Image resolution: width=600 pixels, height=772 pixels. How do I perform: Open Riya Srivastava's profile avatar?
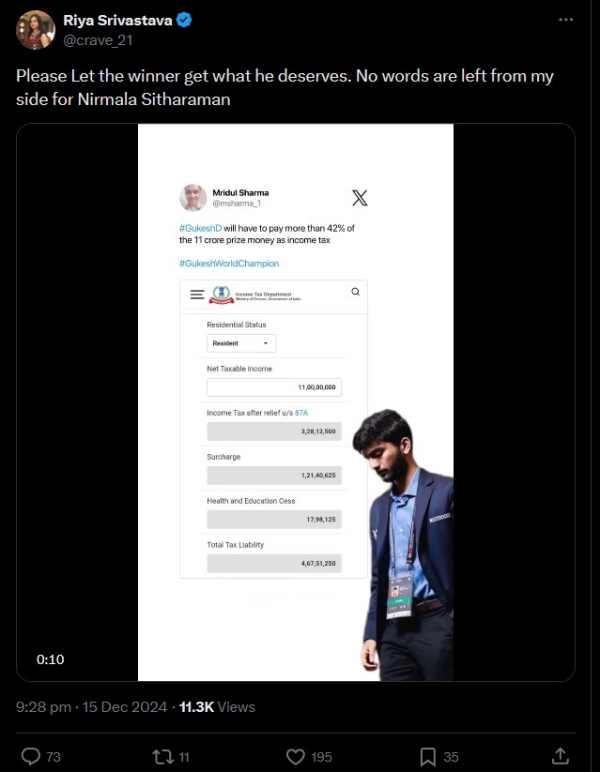tap(35, 30)
